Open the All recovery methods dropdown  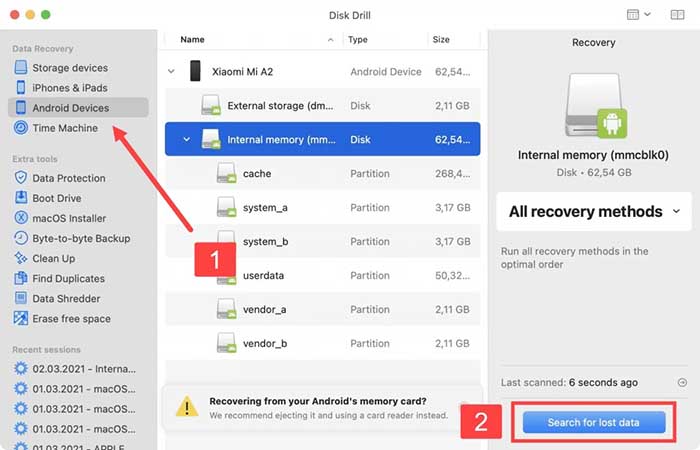[x=594, y=212]
